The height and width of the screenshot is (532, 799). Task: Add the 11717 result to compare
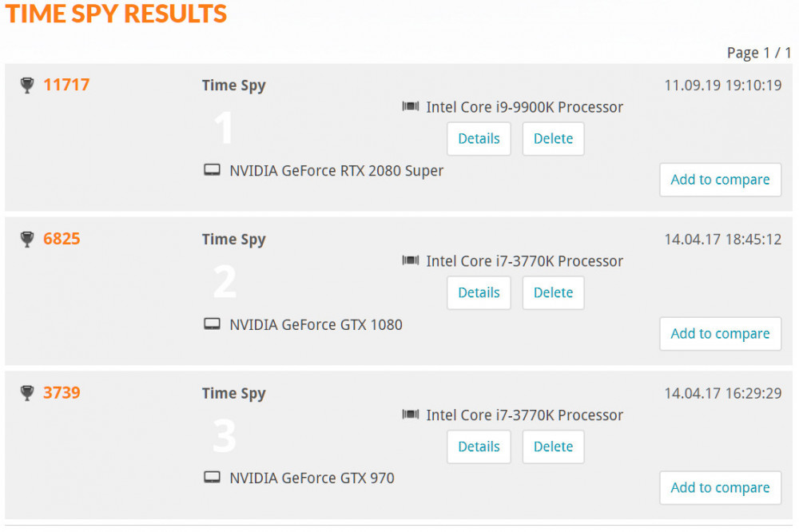pyautogui.click(x=720, y=180)
